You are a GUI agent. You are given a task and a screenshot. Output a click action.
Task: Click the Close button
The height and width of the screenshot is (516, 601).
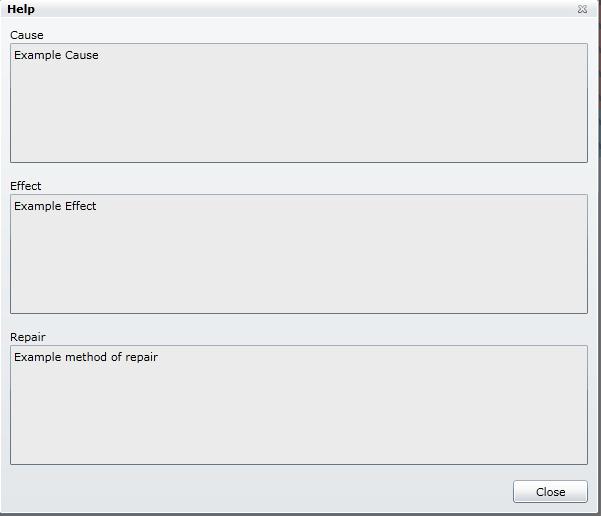pos(550,491)
